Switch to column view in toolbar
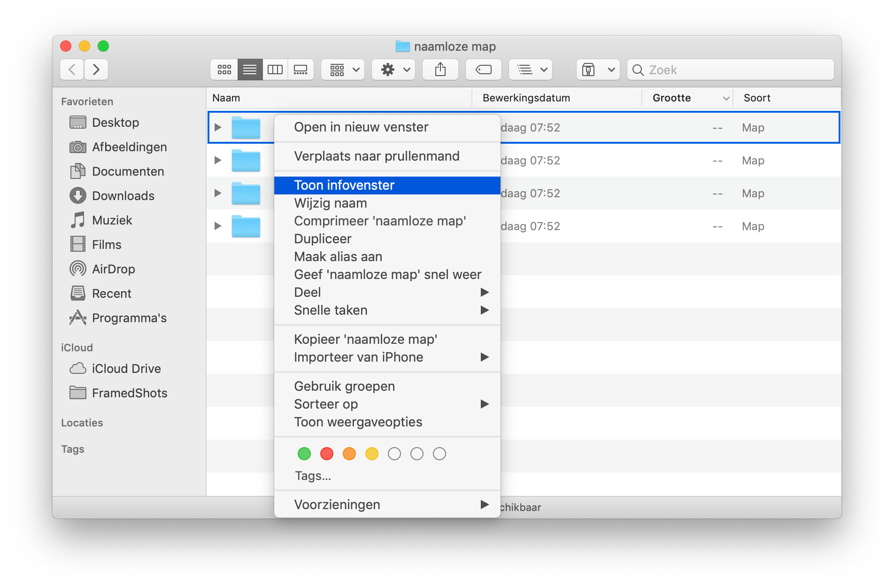Screen dimensions: 894x588 275,70
